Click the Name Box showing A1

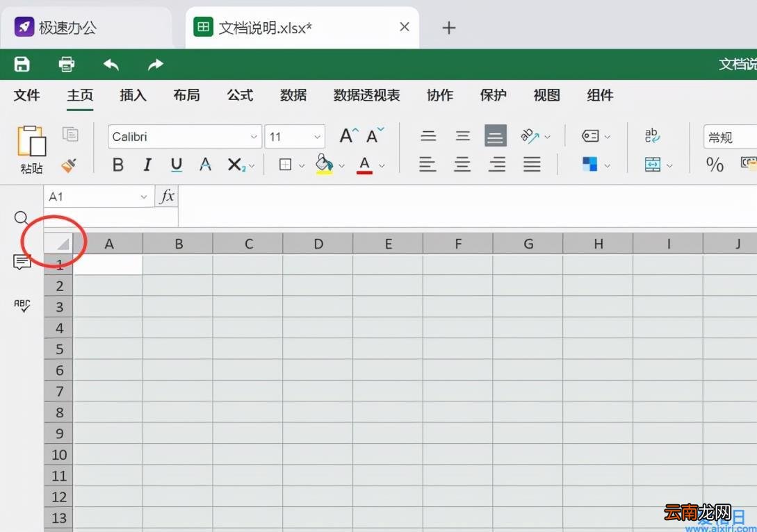point(99,197)
